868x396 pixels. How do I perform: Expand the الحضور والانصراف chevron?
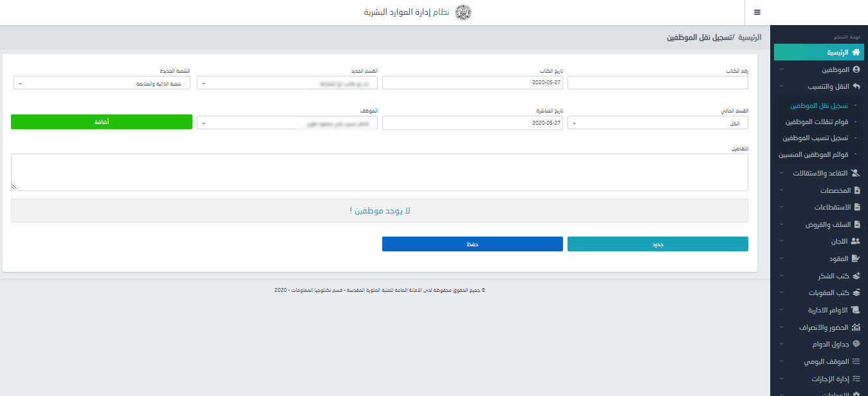coord(781,327)
